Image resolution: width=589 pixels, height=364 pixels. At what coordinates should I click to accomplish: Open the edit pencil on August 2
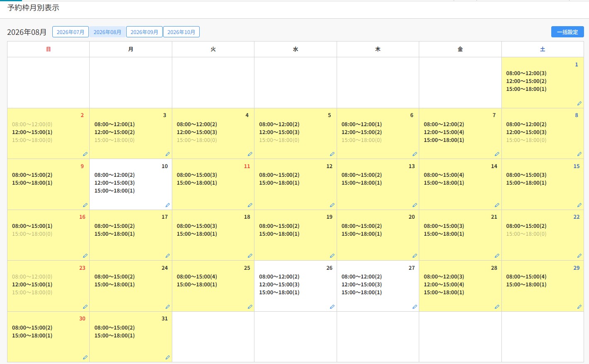coord(85,154)
